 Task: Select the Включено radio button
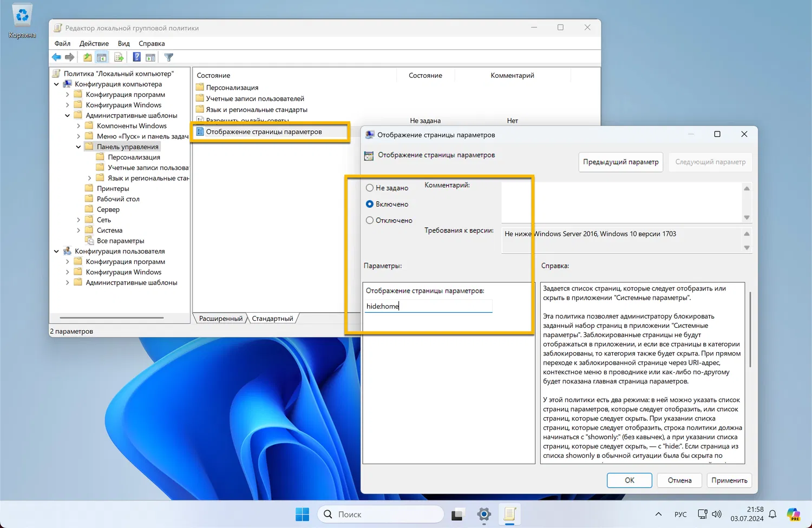(370, 204)
